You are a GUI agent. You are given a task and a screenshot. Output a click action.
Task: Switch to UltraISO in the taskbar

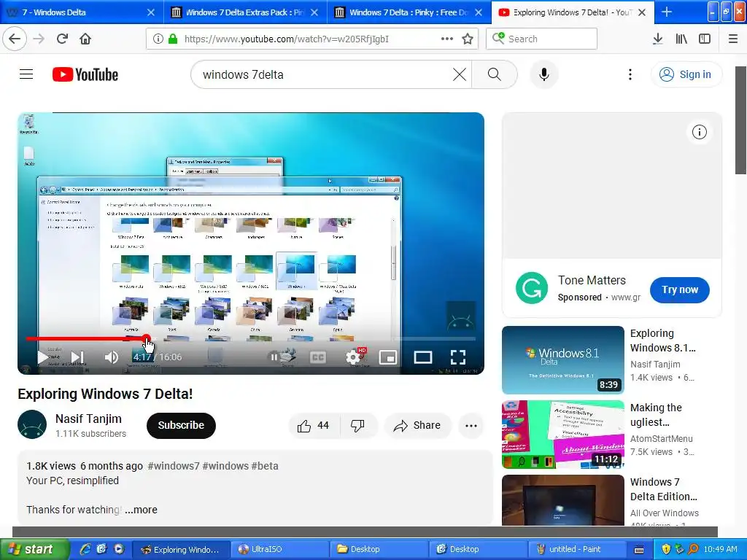click(281, 549)
